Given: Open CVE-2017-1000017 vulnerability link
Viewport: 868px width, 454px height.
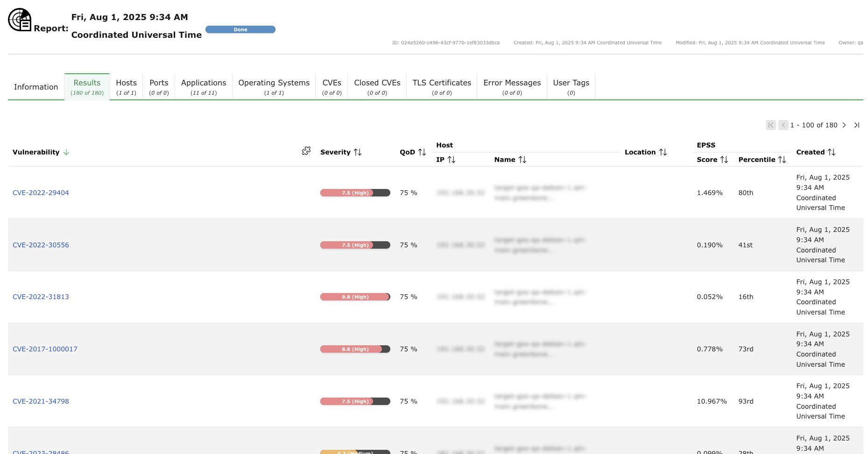Looking at the screenshot, I should pos(45,349).
